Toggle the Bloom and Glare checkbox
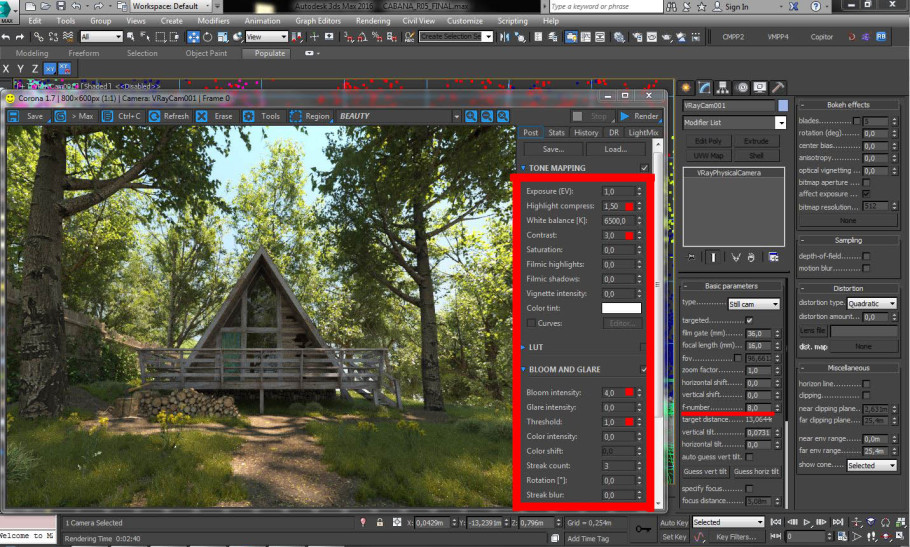 (644, 370)
